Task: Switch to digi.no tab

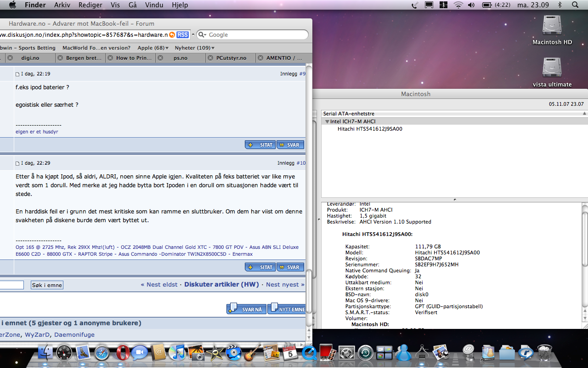Action: [30, 58]
